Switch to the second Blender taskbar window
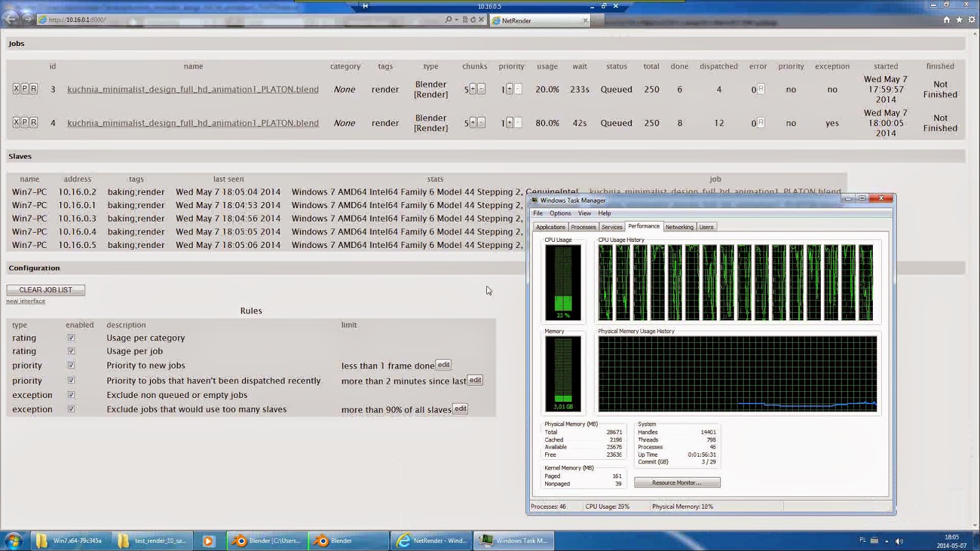 click(348, 541)
